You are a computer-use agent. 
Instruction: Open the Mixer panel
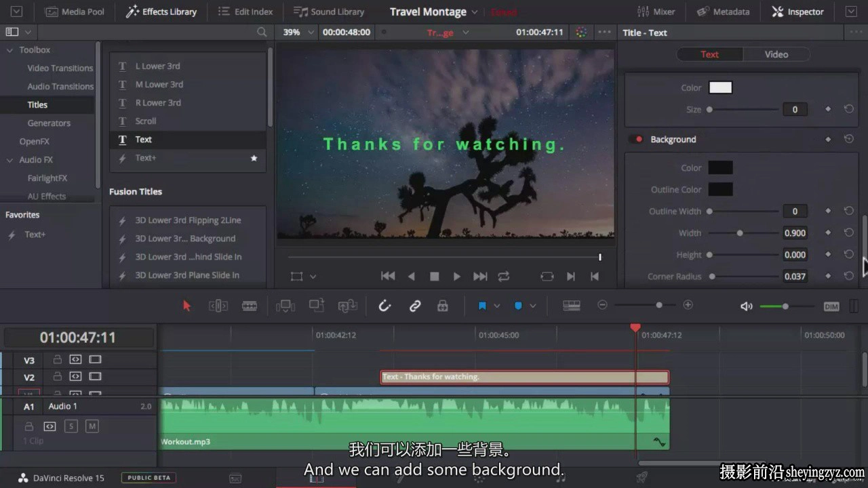click(x=656, y=12)
